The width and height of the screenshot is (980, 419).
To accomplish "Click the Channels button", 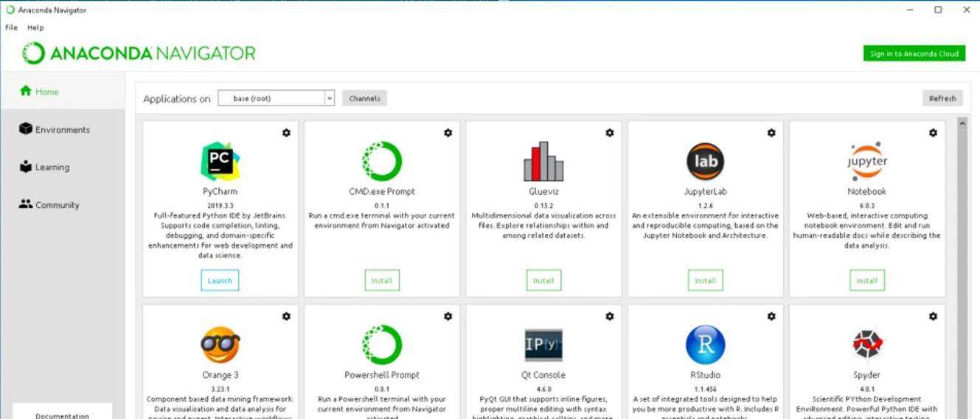I will pos(364,98).
